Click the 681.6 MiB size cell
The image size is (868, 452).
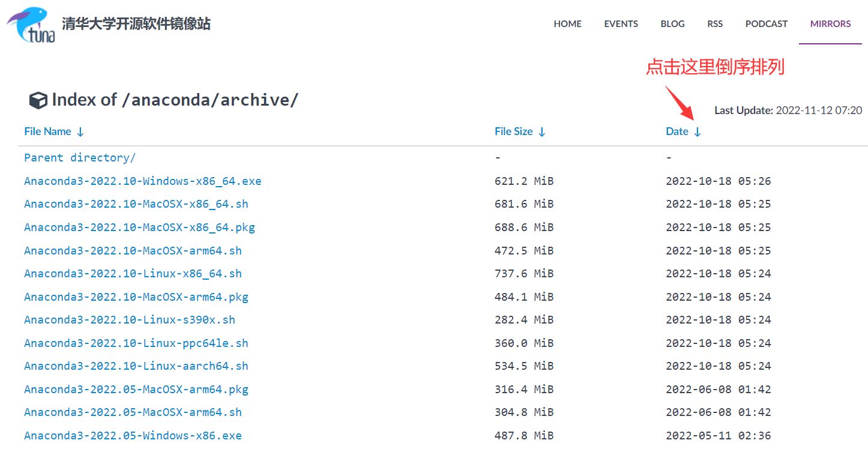(524, 204)
